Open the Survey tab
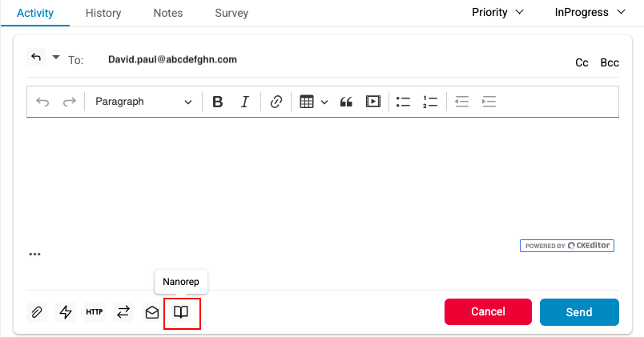The height and width of the screenshot is (337, 644). (x=231, y=13)
